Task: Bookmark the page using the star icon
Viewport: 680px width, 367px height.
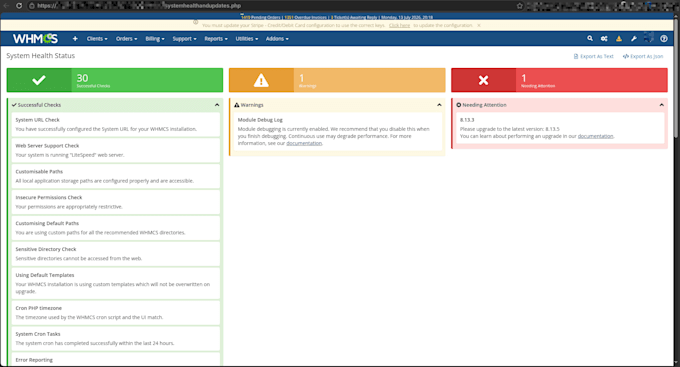Action: coord(520,6)
